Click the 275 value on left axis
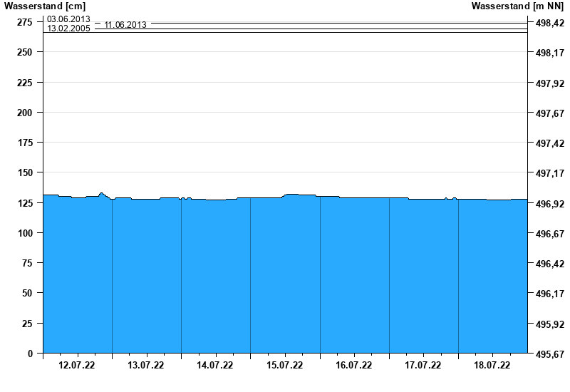 point(24,22)
